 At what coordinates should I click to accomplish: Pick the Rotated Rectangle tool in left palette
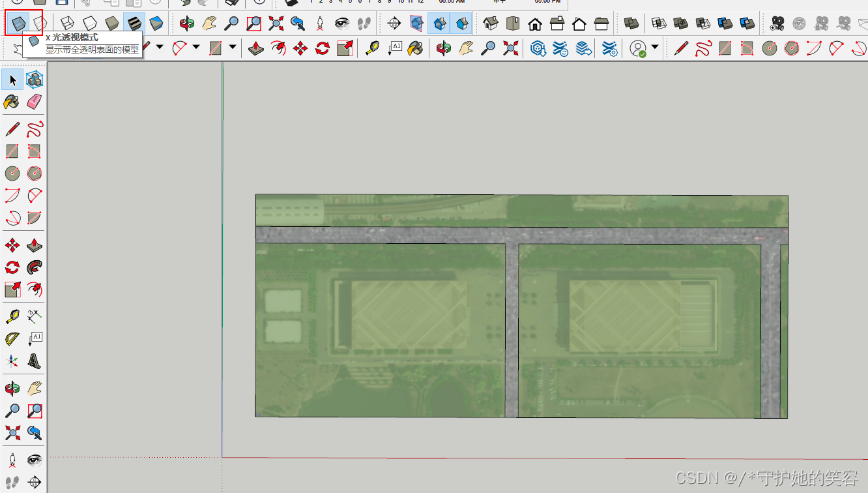tap(35, 151)
